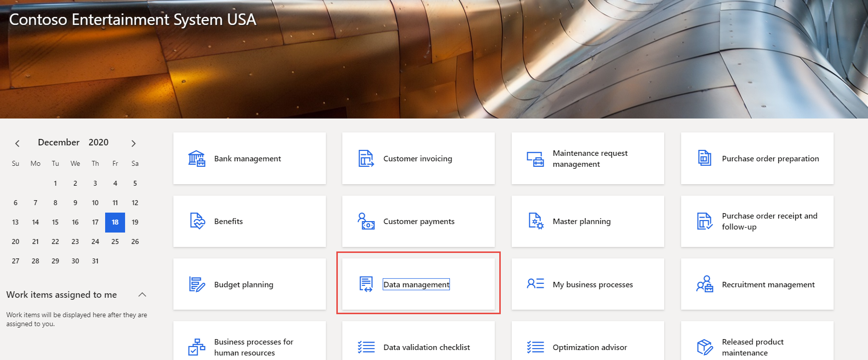The height and width of the screenshot is (360, 868).
Task: Advance calendar to next month
Action: (x=133, y=143)
